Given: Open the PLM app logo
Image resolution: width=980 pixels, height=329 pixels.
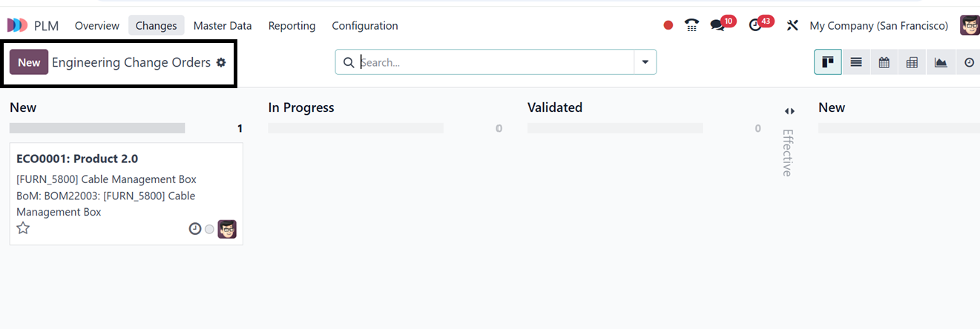Looking at the screenshot, I should pos(18,25).
